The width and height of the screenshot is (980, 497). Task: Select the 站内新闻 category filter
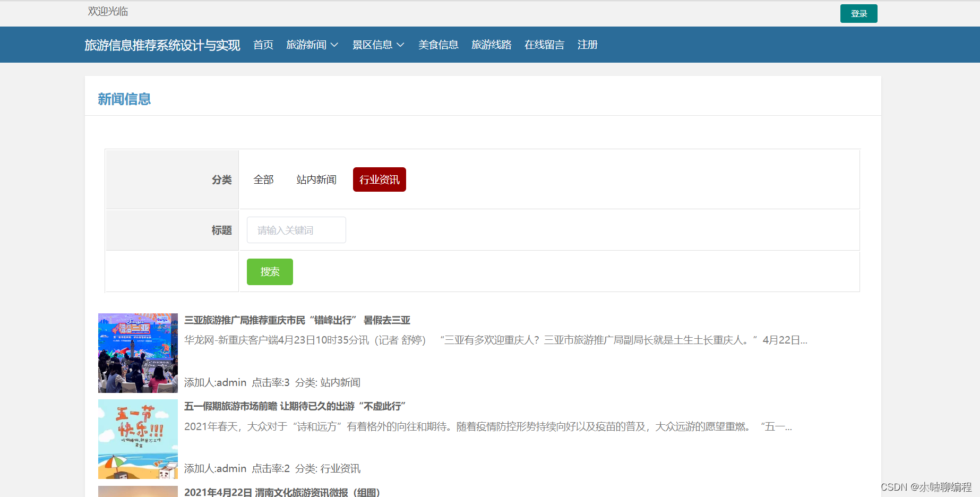316,179
